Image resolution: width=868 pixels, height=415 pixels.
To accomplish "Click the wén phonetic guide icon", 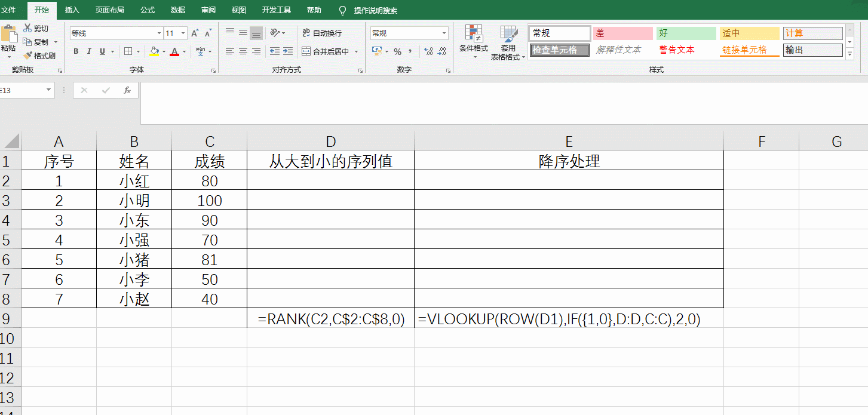I will point(200,51).
